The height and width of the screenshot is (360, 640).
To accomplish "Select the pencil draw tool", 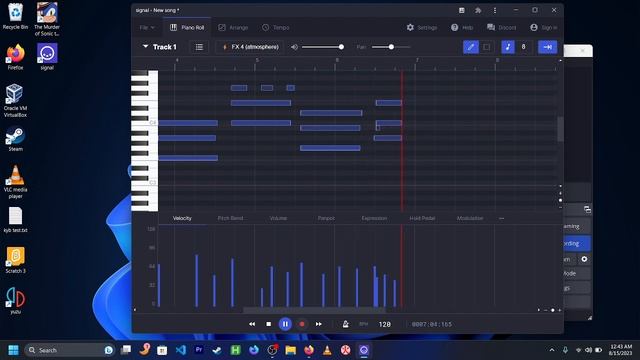I will (471, 47).
